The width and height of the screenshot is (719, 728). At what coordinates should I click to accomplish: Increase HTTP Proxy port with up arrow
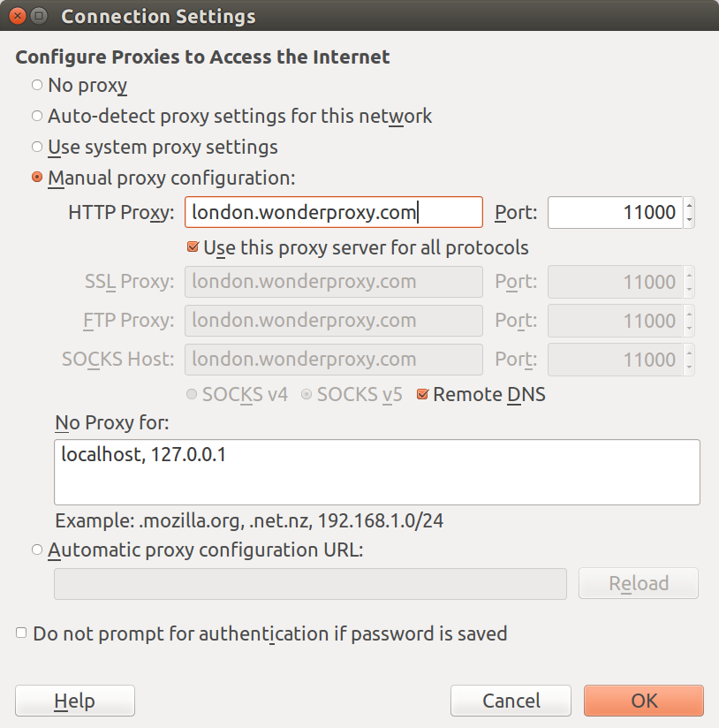tap(689, 205)
